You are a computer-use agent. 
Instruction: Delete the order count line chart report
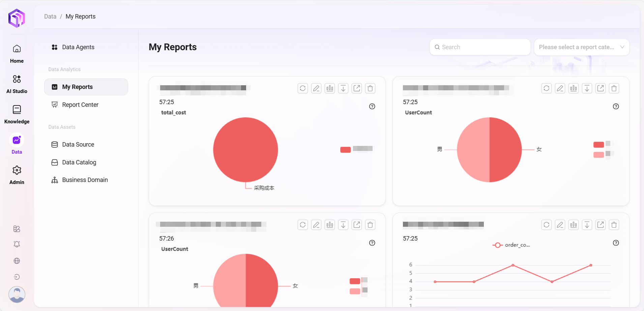(614, 225)
